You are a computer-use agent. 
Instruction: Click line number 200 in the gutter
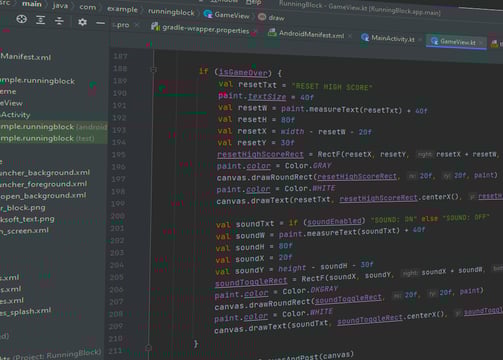click(x=118, y=216)
